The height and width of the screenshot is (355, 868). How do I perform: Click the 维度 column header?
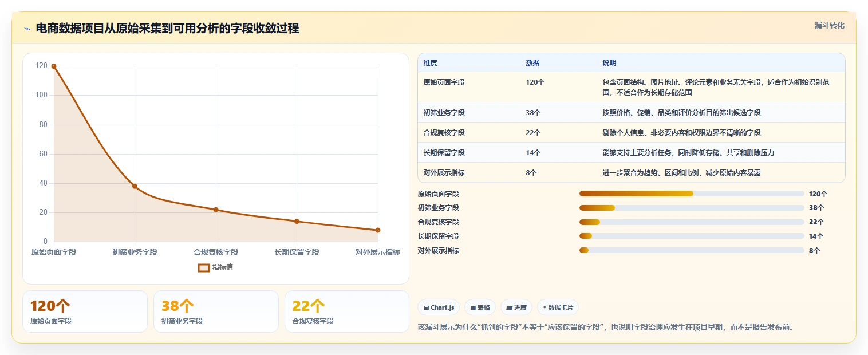pos(430,63)
